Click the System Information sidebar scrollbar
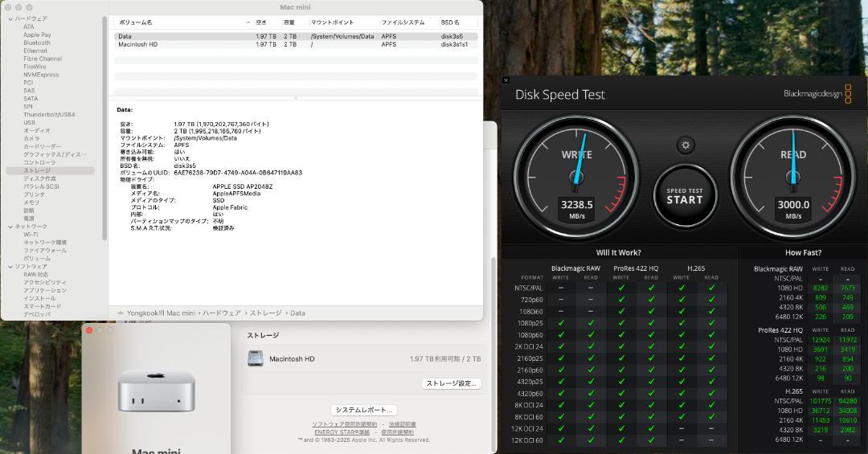 tap(104, 127)
